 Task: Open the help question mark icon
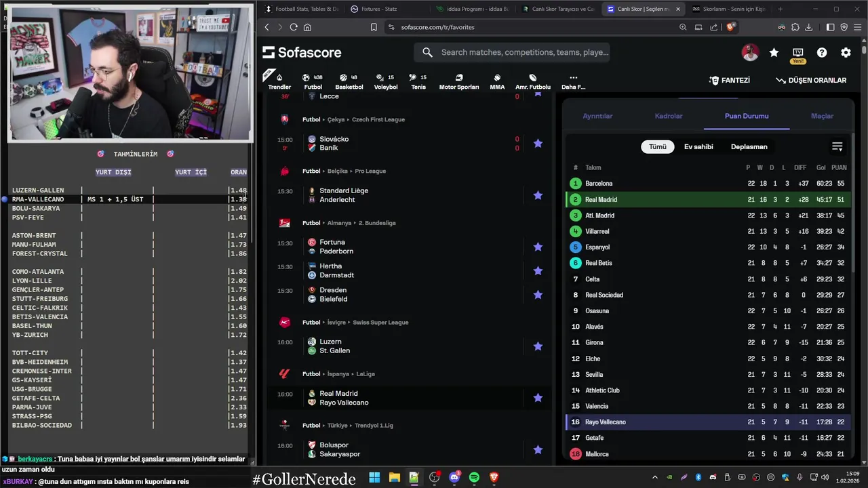click(x=822, y=52)
